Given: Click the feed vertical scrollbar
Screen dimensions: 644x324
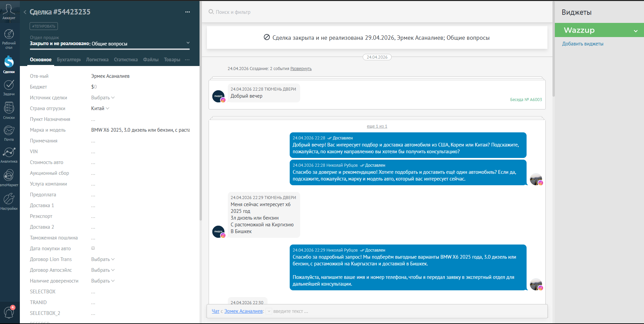Looking at the screenshot, I should pyautogui.click(x=553, y=49).
